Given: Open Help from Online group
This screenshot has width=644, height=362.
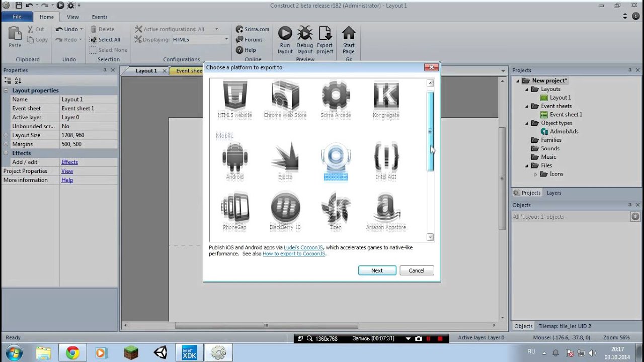Looking at the screenshot, I should [246, 50].
